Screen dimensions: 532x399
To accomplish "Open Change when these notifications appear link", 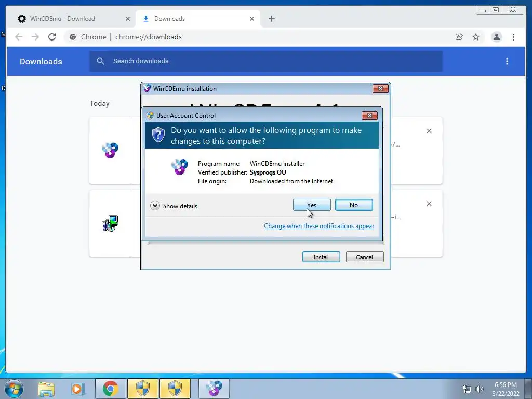I will click(319, 226).
